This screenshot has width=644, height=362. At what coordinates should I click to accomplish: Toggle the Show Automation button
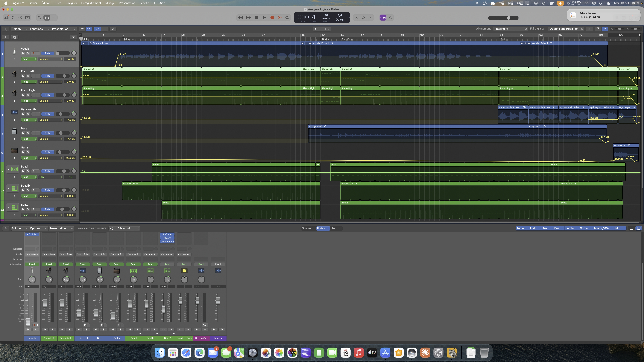coord(97,29)
